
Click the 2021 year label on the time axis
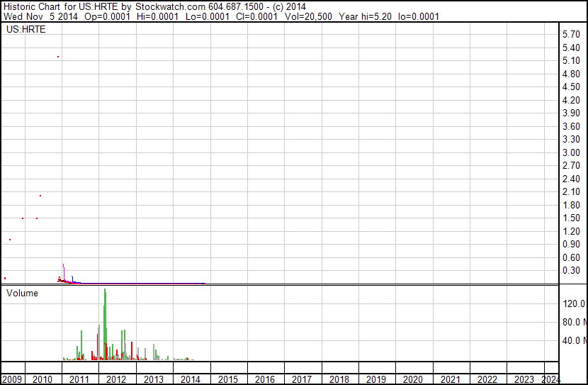[450, 379]
